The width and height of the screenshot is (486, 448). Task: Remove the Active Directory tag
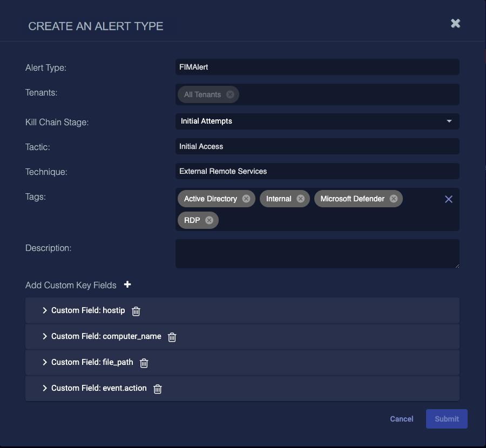pyautogui.click(x=246, y=199)
